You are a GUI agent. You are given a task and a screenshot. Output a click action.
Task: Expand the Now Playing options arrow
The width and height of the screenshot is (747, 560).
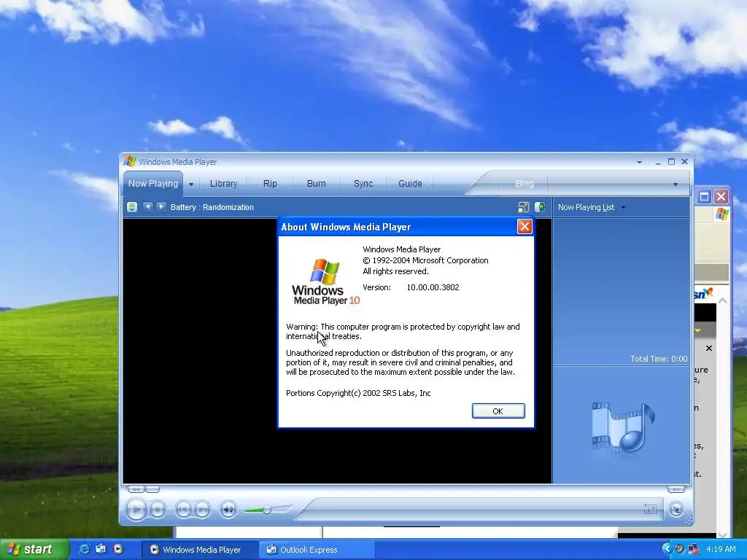point(191,184)
